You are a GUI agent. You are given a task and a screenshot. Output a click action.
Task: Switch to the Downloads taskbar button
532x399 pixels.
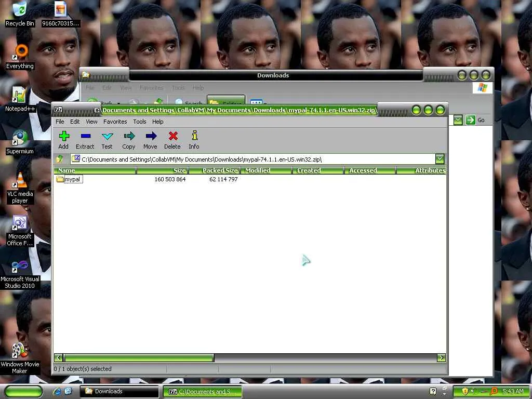119,391
